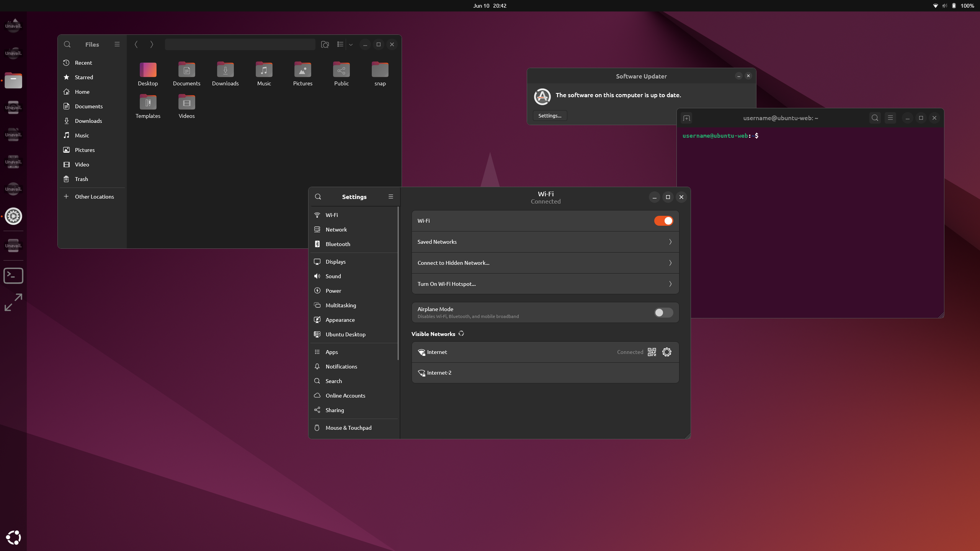Image resolution: width=980 pixels, height=551 pixels.
Task: Click the Ubuntu Show Apps logo
Action: click(13, 538)
